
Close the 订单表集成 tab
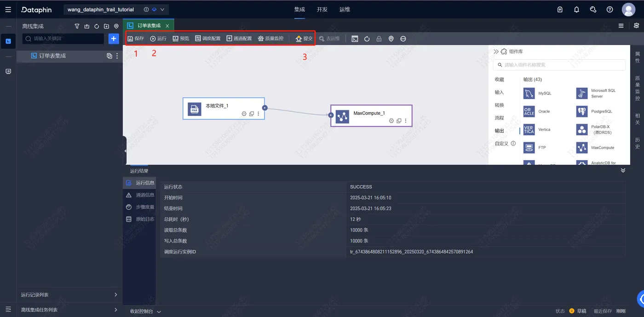167,26
